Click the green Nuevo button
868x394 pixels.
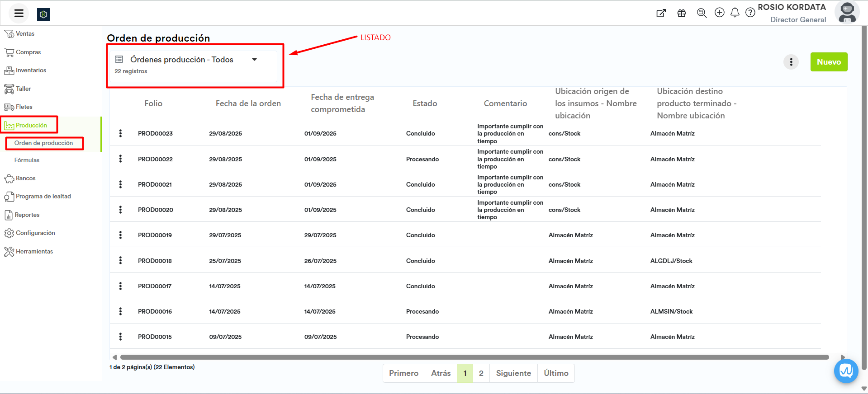(828, 62)
